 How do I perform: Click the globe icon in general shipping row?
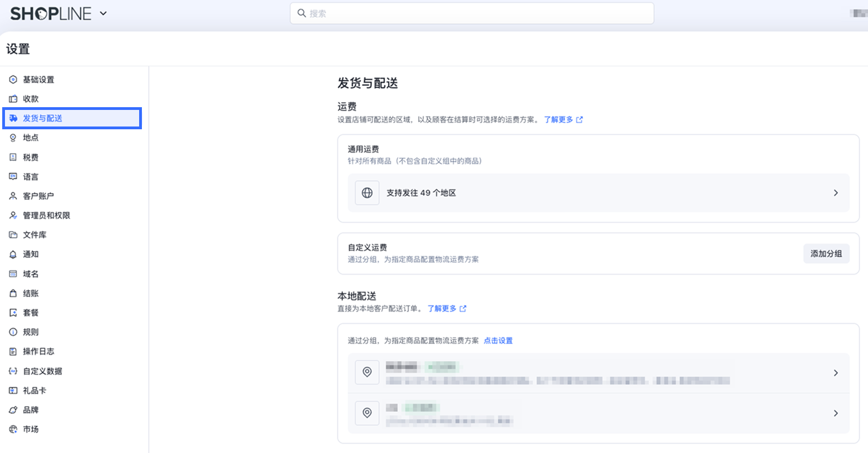(367, 193)
